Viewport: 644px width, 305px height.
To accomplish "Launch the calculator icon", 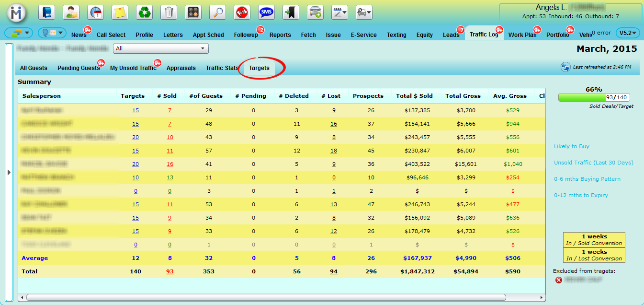I will coord(193,12).
